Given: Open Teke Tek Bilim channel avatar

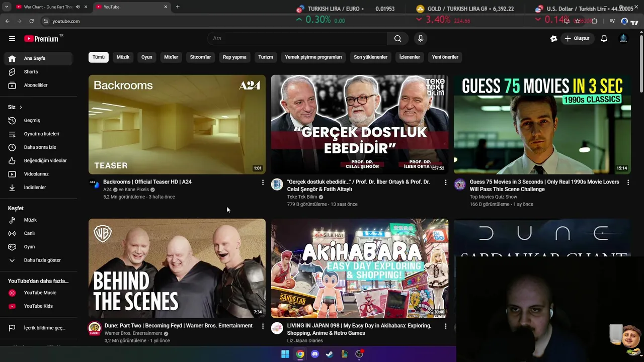Looking at the screenshot, I should point(277,184).
